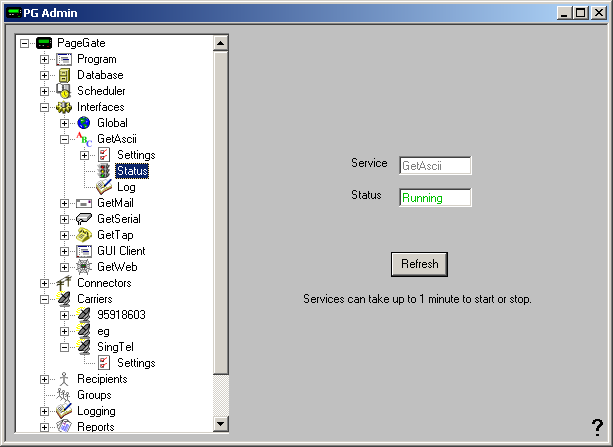Click the Scheduler clock icon
Viewport: 613px width, 447px height.
pyautogui.click(x=64, y=91)
